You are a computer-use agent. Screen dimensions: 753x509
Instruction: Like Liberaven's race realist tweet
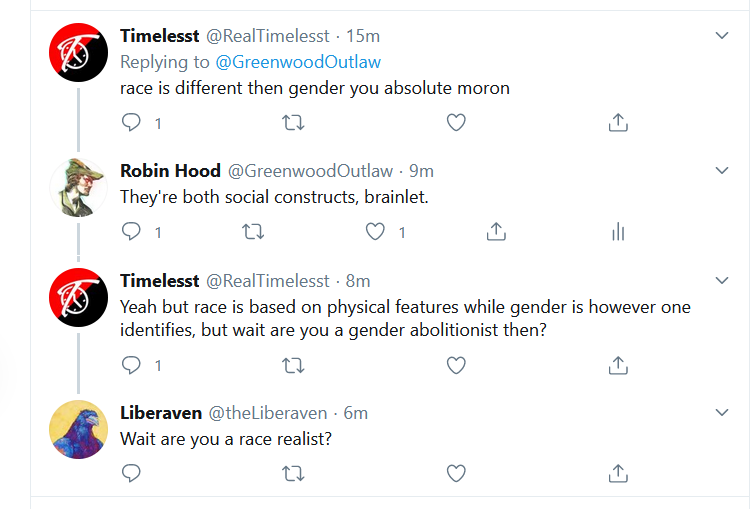(x=456, y=473)
